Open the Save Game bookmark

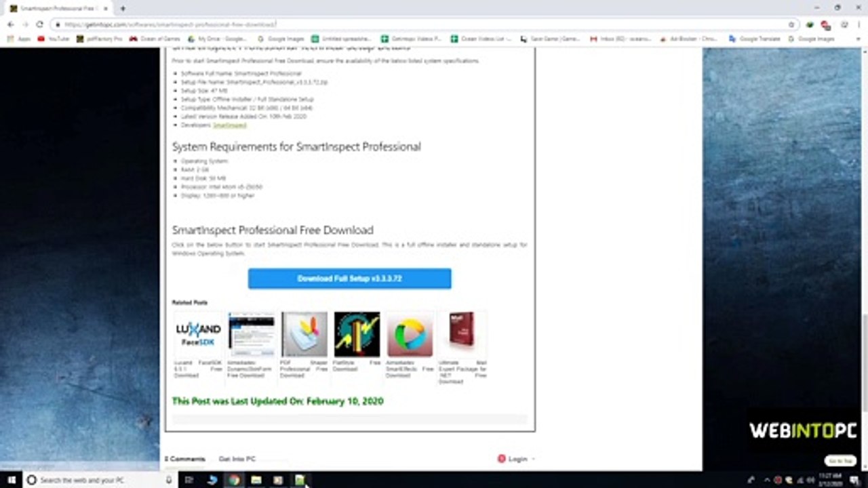pyautogui.click(x=550, y=39)
